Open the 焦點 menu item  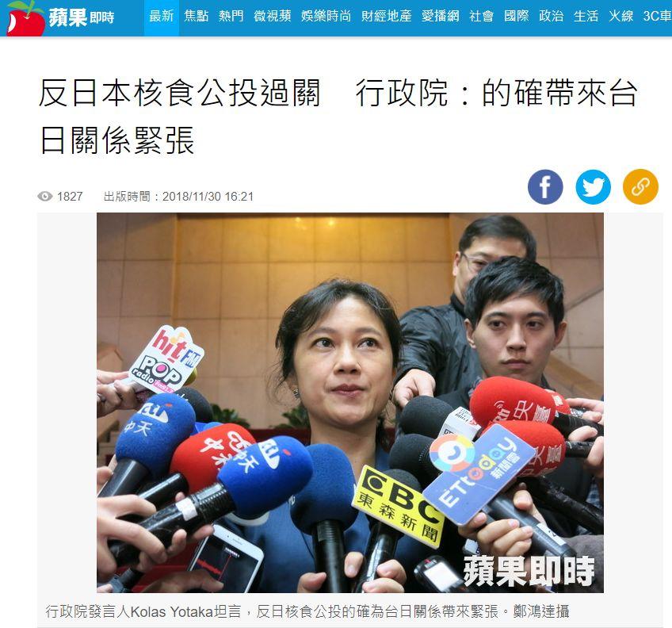click(196, 17)
